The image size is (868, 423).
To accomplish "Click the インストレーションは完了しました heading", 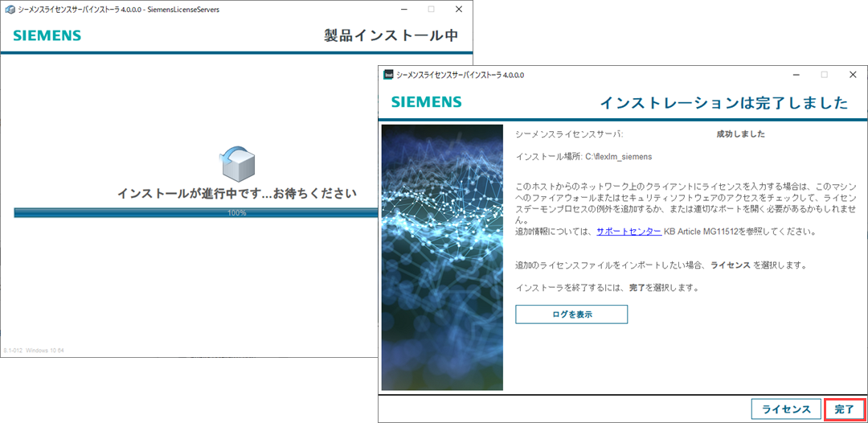I will point(724,103).
